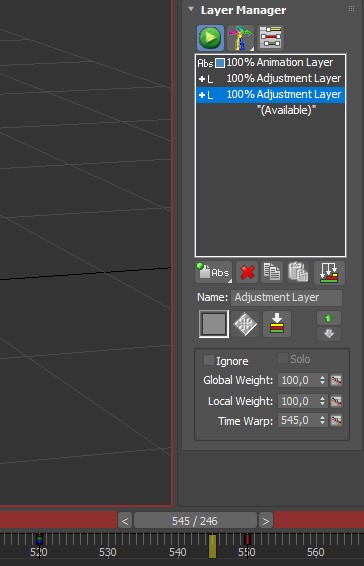The width and height of the screenshot is (364, 566).
Task: Open the Keyframe Rig Parts colorful figure icon
Action: tap(240, 38)
